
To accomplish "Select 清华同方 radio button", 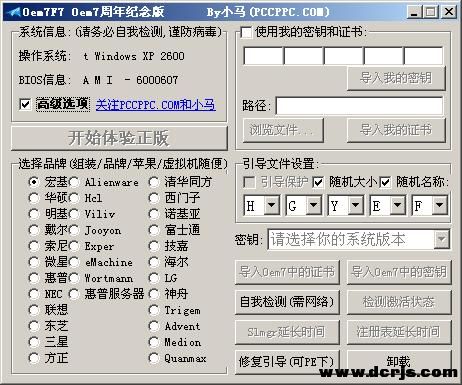I will coord(154,182).
